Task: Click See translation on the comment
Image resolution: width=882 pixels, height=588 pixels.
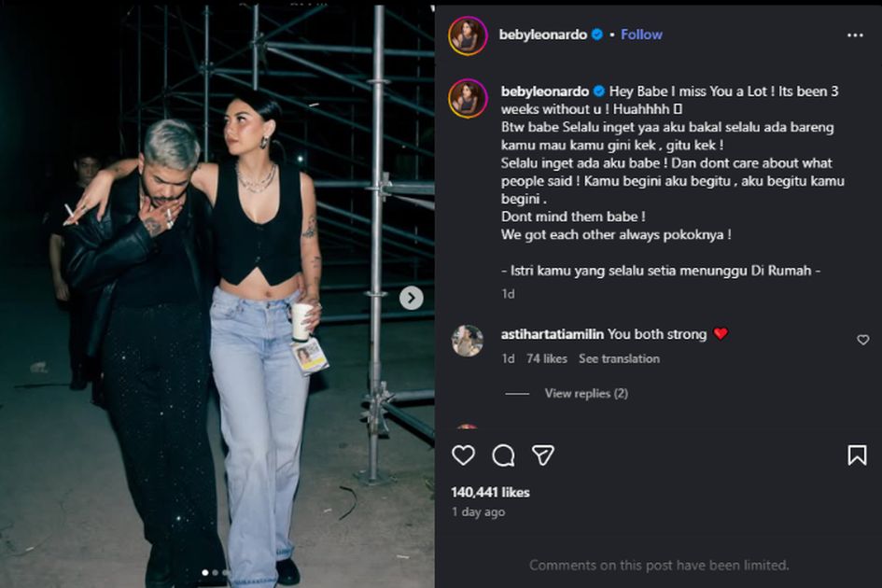Action: [x=619, y=358]
